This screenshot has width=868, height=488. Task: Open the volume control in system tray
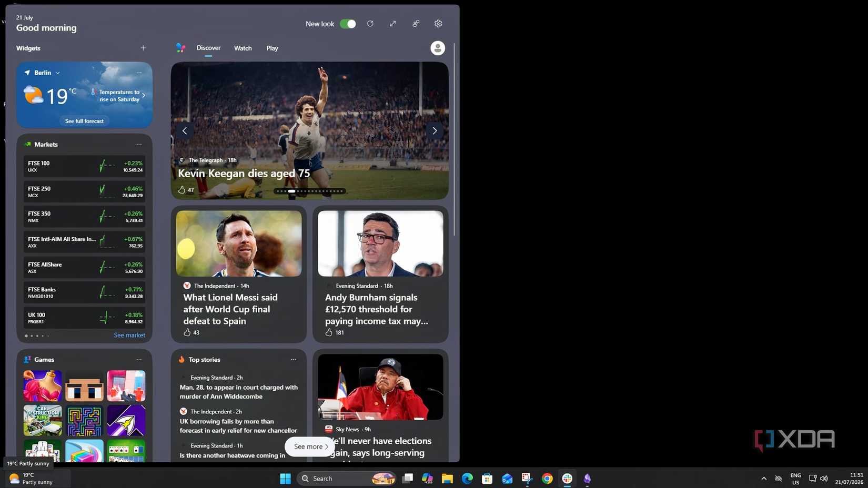(x=824, y=479)
